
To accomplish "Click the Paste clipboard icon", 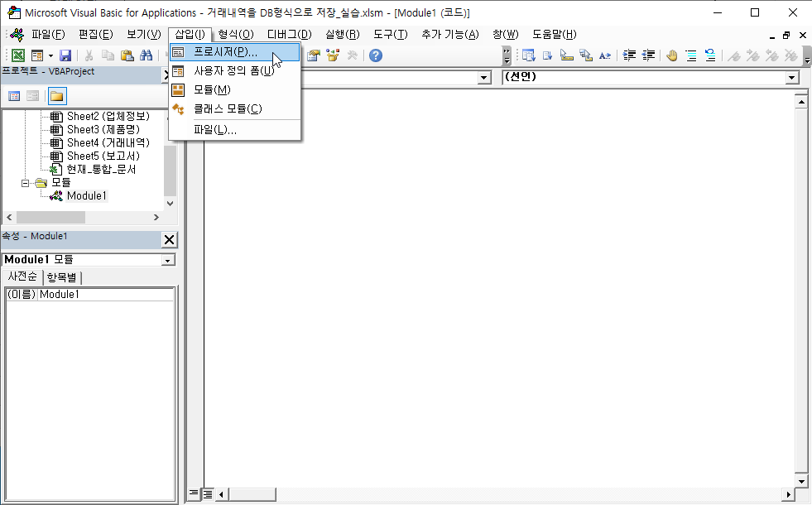I will tap(127, 55).
